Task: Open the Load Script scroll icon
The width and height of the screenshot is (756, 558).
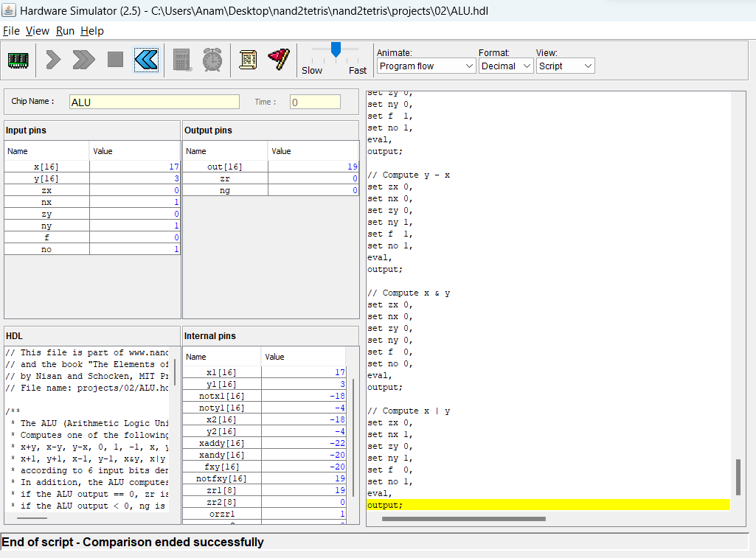Action: (248, 60)
